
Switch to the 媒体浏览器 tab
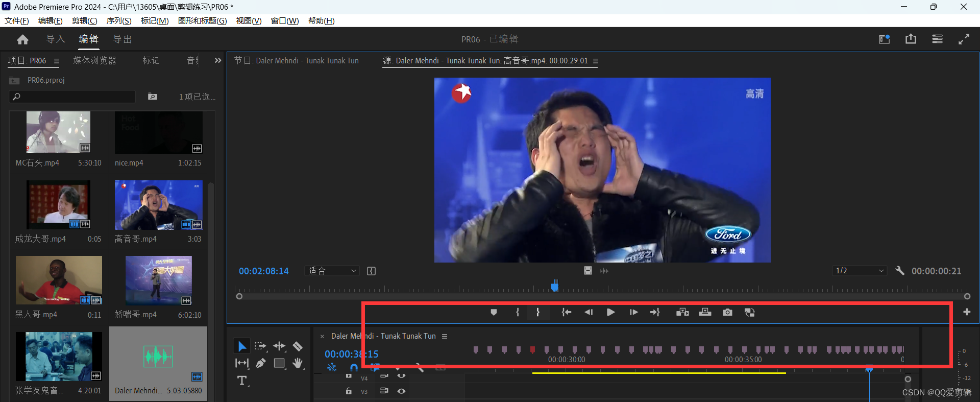[95, 60]
